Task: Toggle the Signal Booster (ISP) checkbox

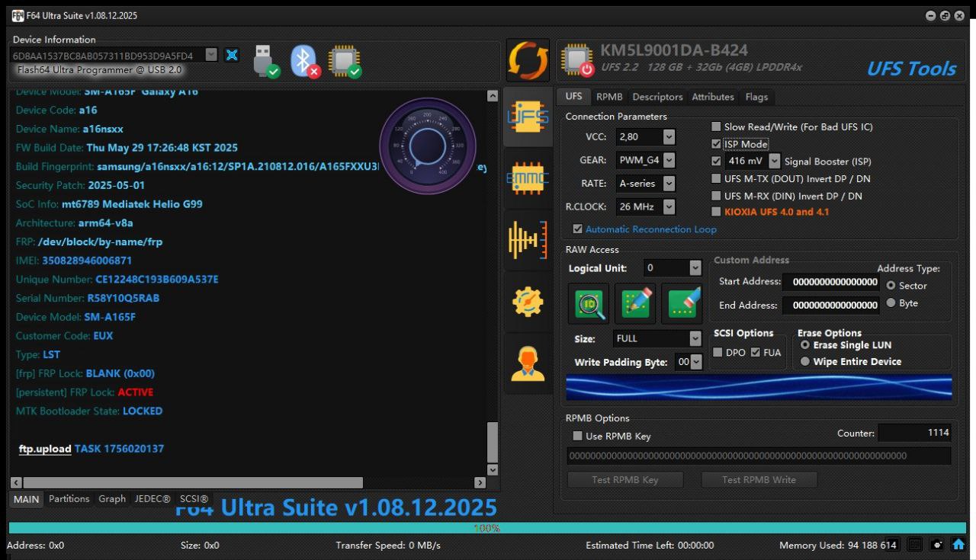Action: 716,162
